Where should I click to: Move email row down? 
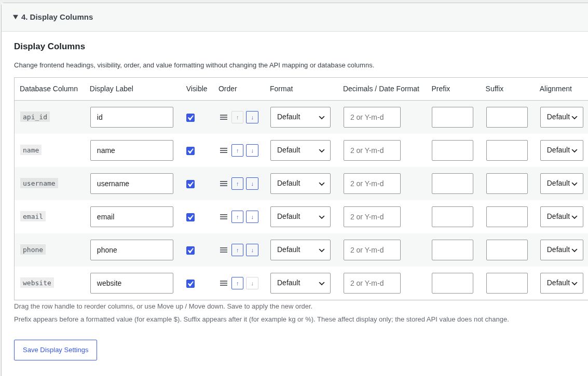[252, 217]
